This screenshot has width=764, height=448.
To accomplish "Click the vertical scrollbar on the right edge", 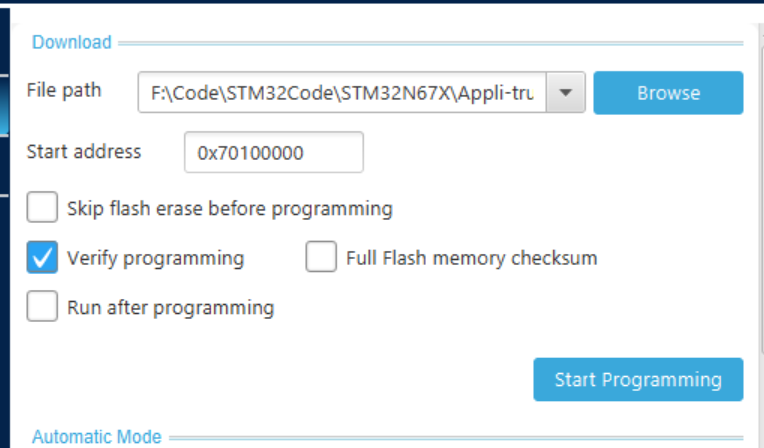I will pos(759,200).
